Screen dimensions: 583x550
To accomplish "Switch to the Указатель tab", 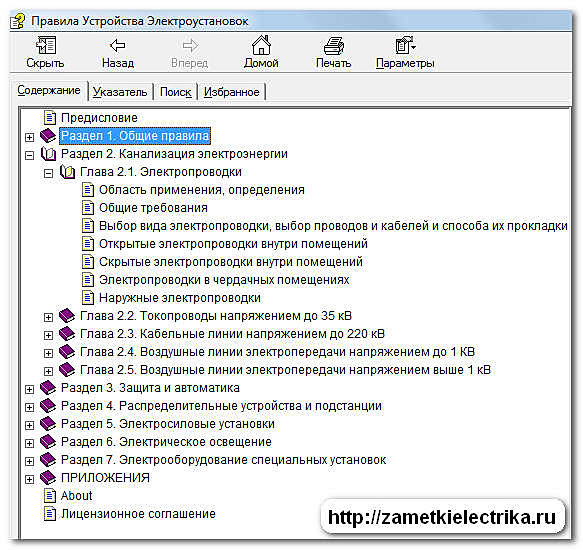I will click(120, 91).
